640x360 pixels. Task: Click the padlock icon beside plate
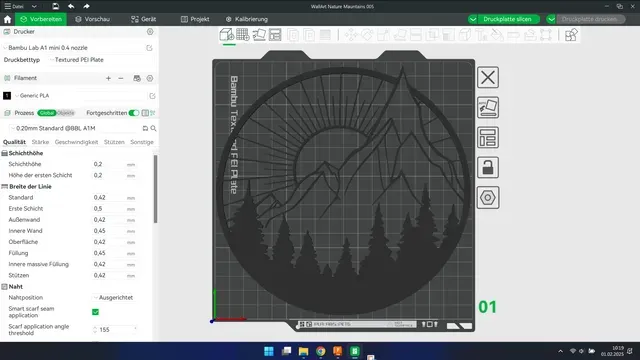point(488,167)
